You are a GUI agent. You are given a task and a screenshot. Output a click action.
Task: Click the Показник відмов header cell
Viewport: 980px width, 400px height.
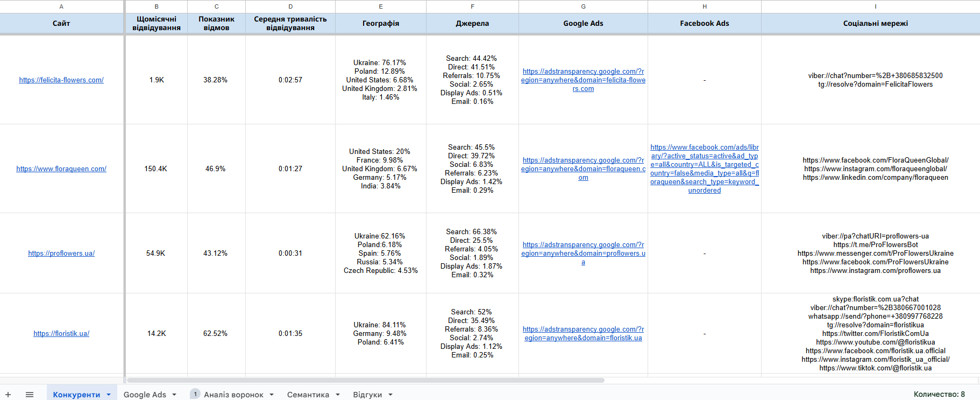[216, 24]
